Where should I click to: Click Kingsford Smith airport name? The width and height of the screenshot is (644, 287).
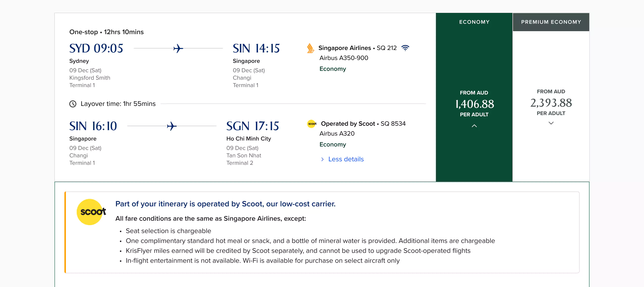90,78
